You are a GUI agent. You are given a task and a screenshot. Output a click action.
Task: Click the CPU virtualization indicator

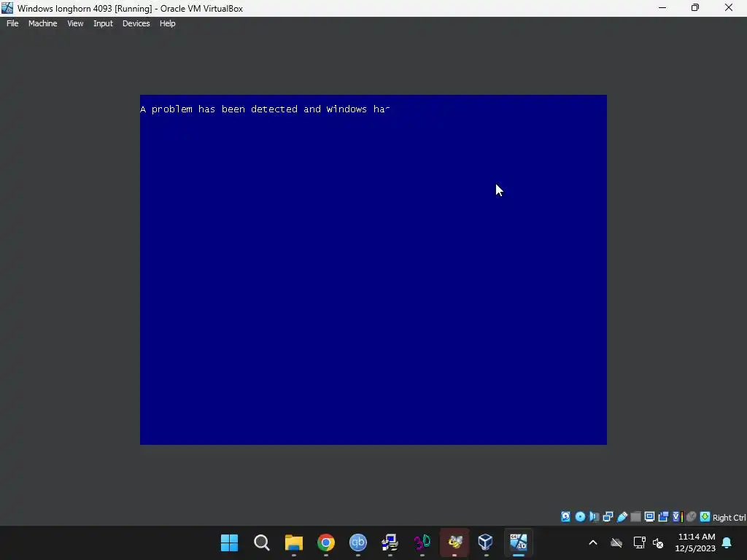(x=678, y=517)
